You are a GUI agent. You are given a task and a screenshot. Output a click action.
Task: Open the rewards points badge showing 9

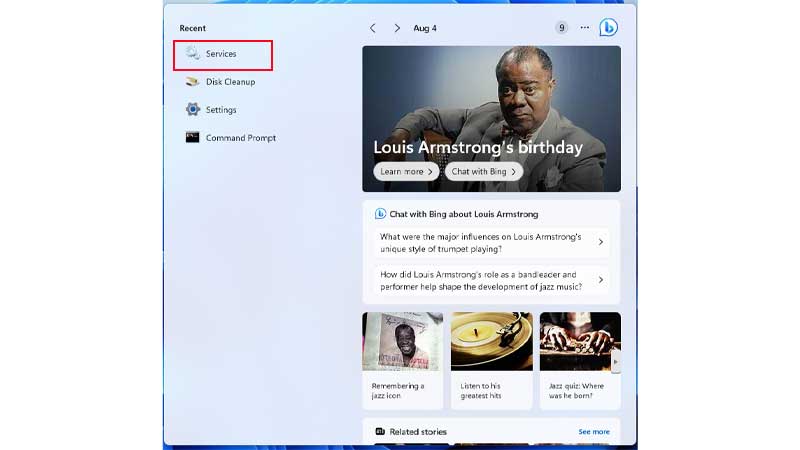coord(561,28)
